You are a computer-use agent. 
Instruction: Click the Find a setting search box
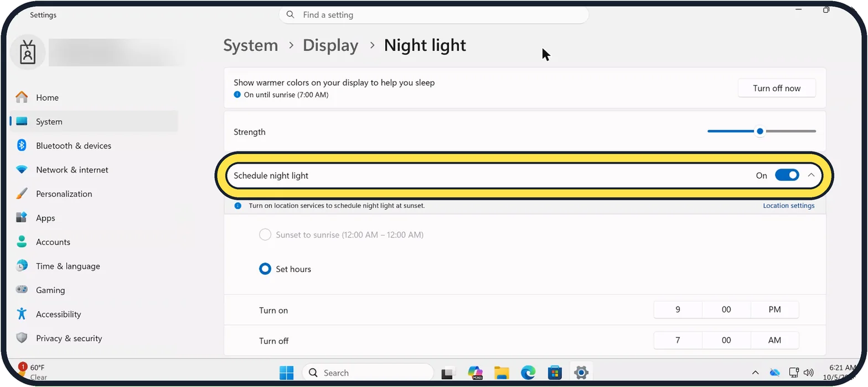click(x=433, y=15)
